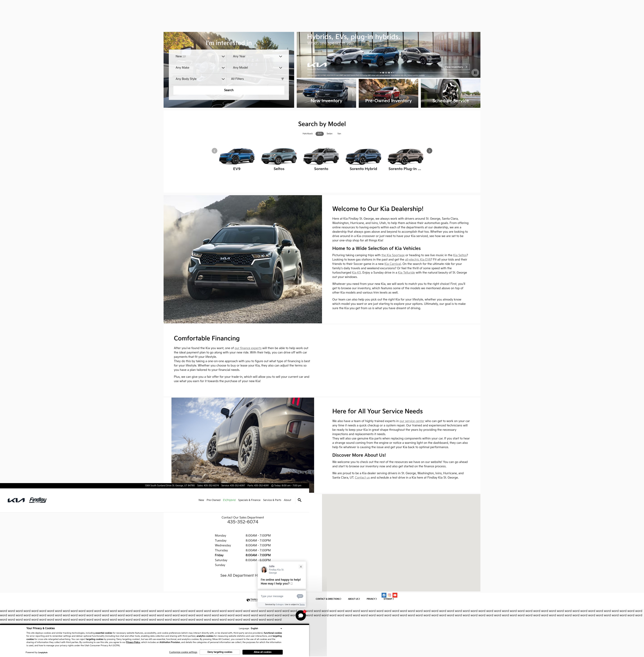Screen dimensions: 644x657
Task: Click the Search button in vehicle finder
Action: (x=229, y=90)
